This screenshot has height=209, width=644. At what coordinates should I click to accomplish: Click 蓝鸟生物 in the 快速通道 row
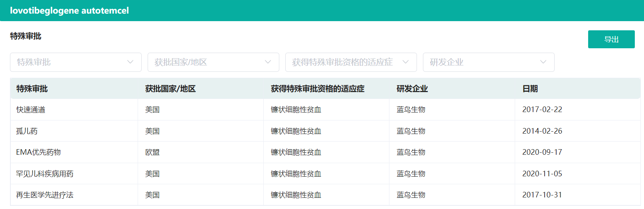click(411, 110)
